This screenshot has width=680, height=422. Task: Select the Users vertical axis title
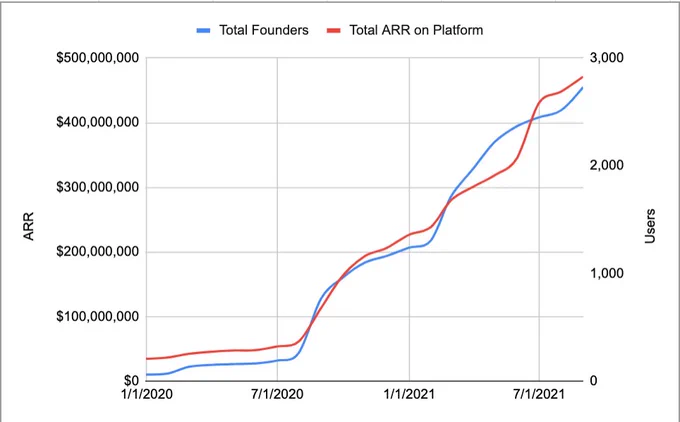[x=650, y=226]
